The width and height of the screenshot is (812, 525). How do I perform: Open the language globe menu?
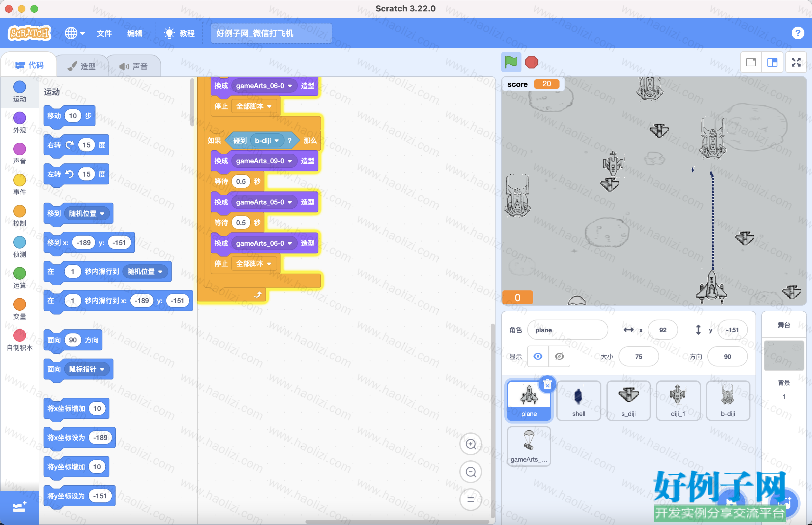[75, 33]
